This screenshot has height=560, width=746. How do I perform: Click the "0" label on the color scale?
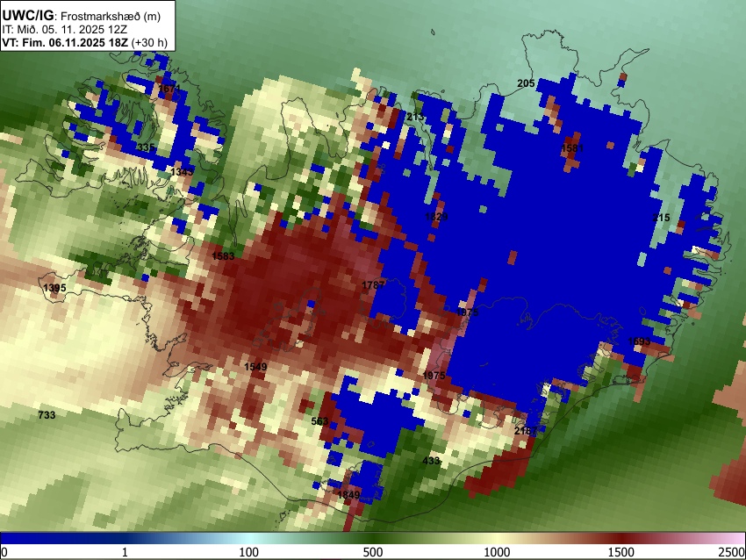pos(4,552)
